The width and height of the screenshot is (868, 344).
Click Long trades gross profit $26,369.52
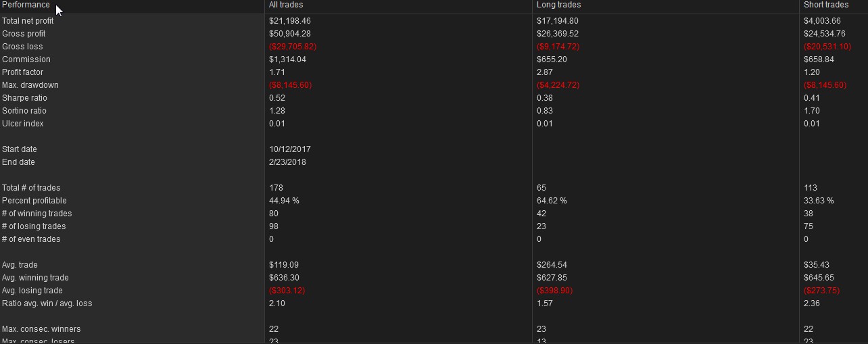[x=558, y=34]
